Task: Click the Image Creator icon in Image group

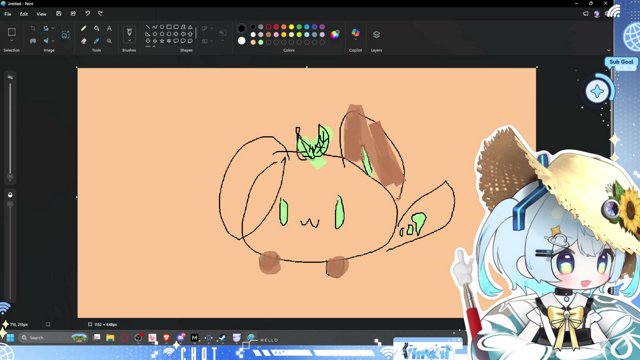Action: (x=65, y=35)
